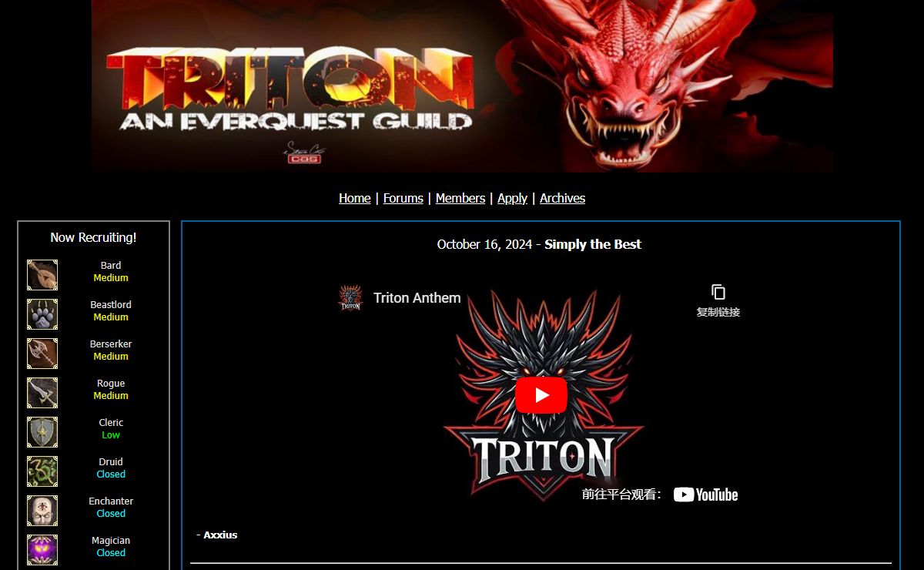Click the Medium status under Berserker
Image resolution: width=924 pixels, height=570 pixels.
(x=111, y=356)
